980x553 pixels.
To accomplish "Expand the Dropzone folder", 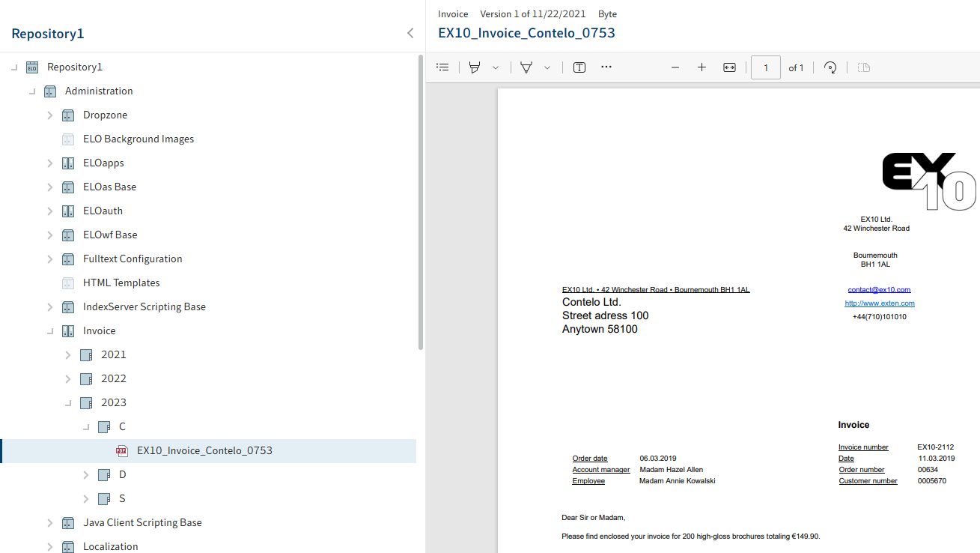I will [x=50, y=115].
